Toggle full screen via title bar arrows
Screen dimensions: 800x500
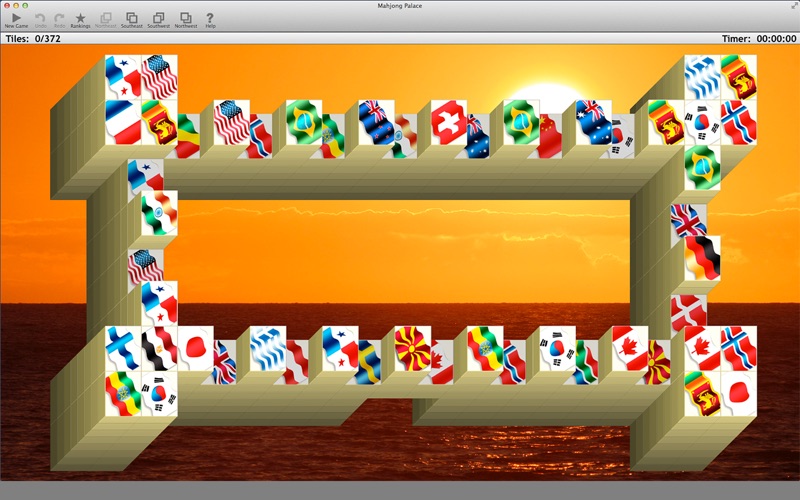[792, 6]
